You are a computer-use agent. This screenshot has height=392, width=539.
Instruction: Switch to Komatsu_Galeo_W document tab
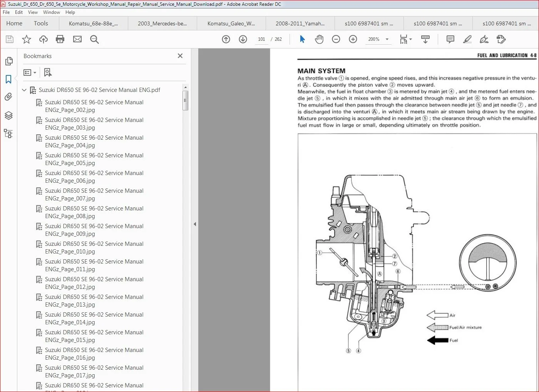pyautogui.click(x=231, y=23)
